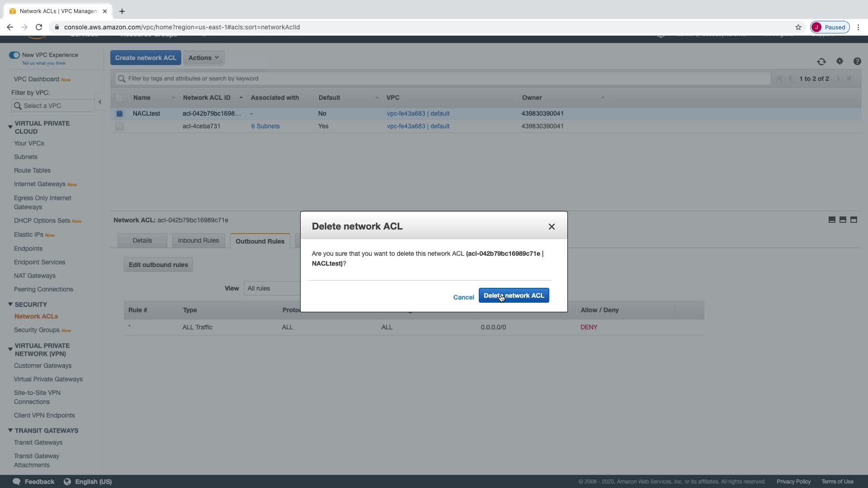
Task: Uncheck the NACLtest row checkbox
Action: click(x=119, y=114)
